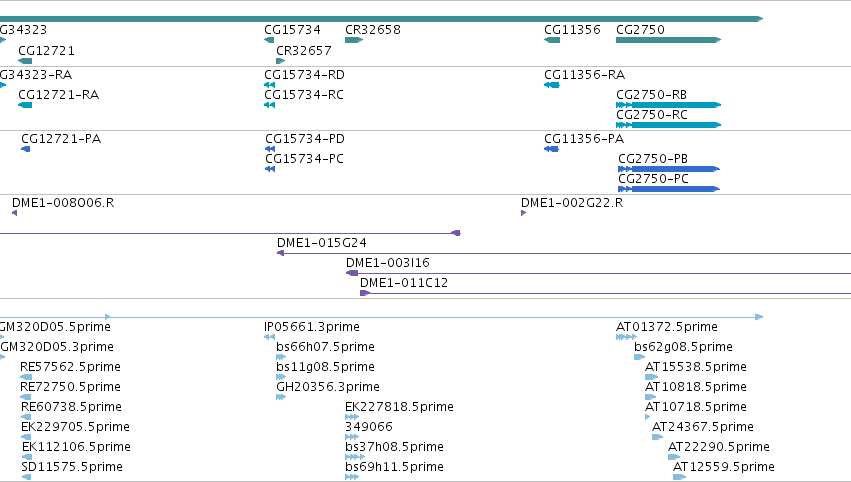Viewport: 851px width, 482px height.
Task: Select protein CG2750-PB bar
Action: click(x=669, y=169)
